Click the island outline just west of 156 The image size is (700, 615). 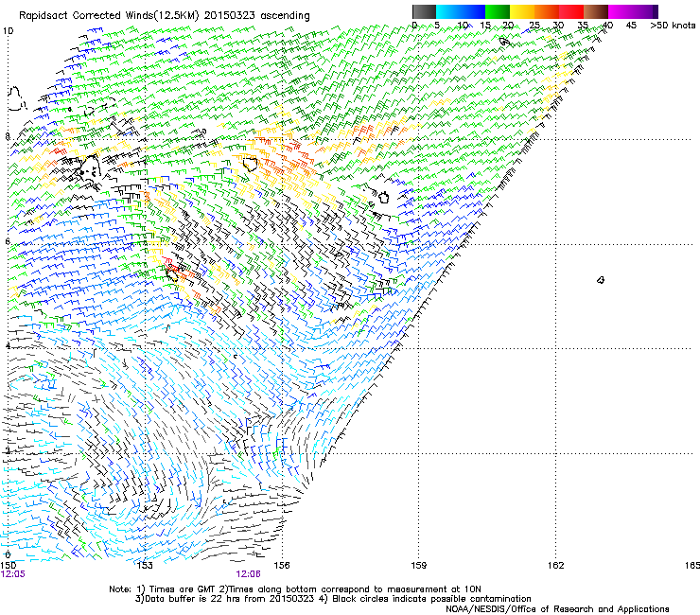[250, 164]
